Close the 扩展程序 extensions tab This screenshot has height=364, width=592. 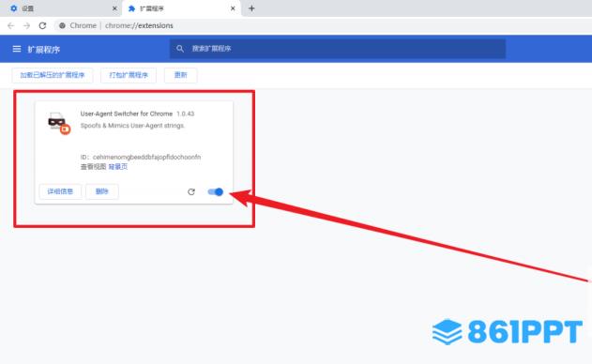(233, 8)
